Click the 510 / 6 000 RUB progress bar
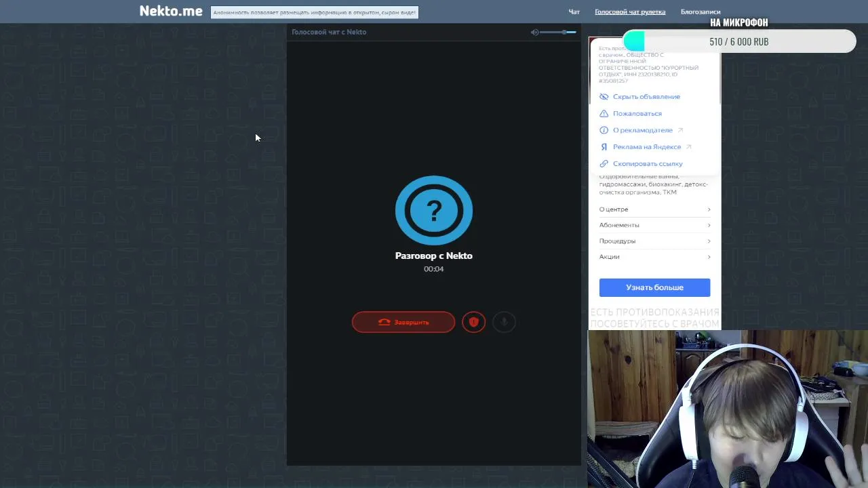 pyautogui.click(x=739, y=41)
